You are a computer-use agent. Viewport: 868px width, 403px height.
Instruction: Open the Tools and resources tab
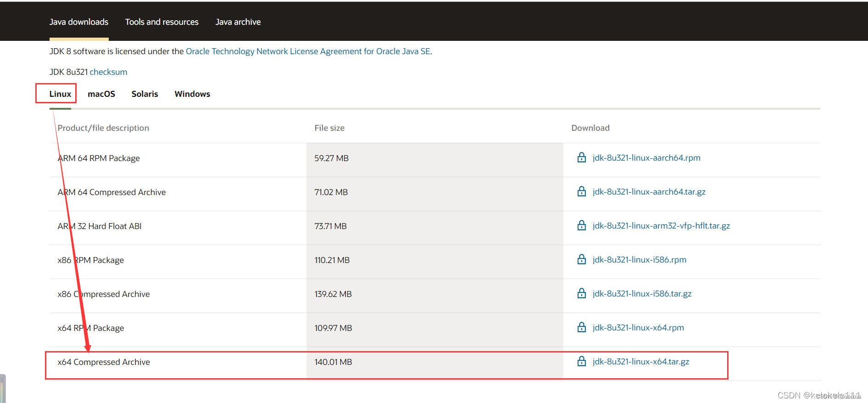point(162,22)
